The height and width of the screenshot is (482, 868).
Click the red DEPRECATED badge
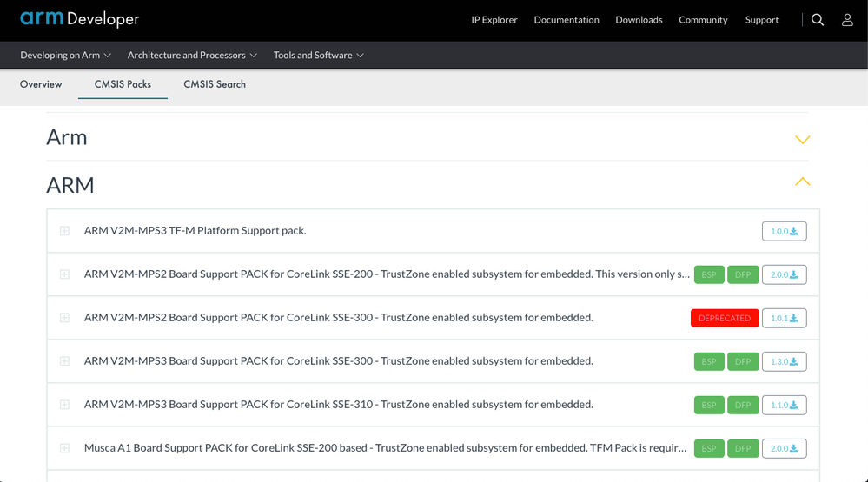tap(725, 318)
